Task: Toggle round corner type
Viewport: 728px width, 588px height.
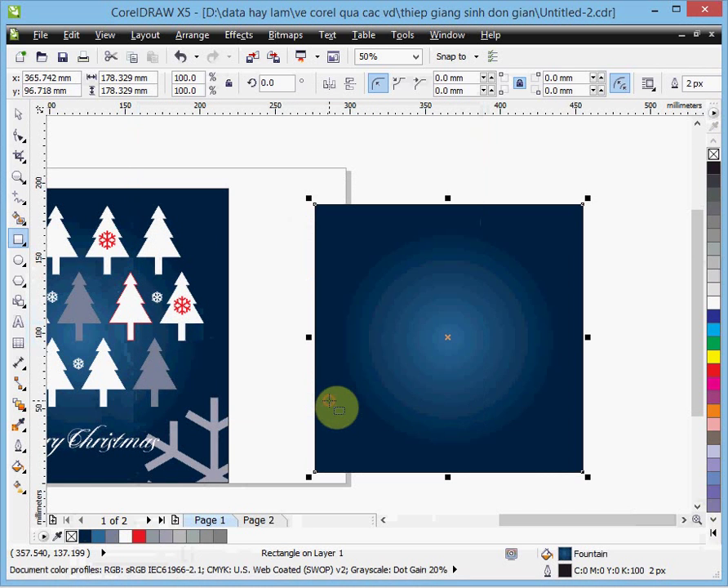Action: [x=378, y=83]
